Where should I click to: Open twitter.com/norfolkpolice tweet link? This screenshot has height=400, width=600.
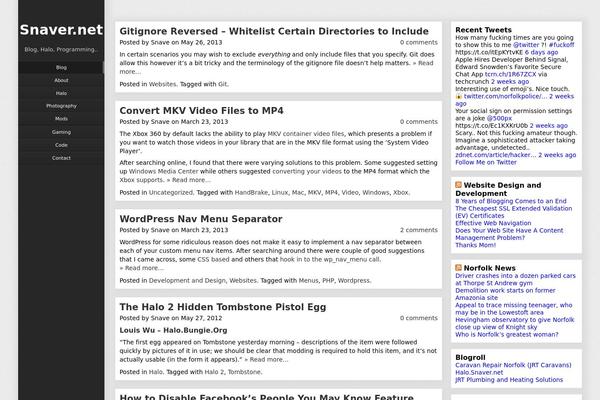tap(505, 96)
